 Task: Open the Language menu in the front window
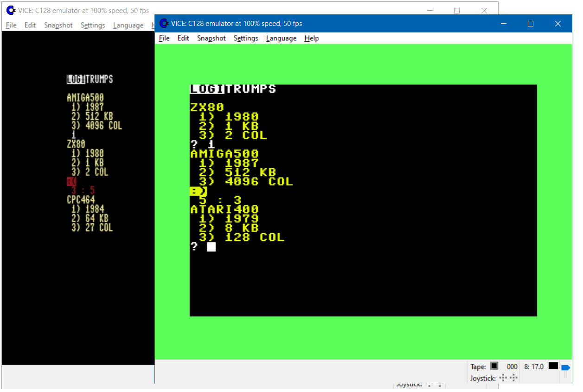tap(281, 38)
